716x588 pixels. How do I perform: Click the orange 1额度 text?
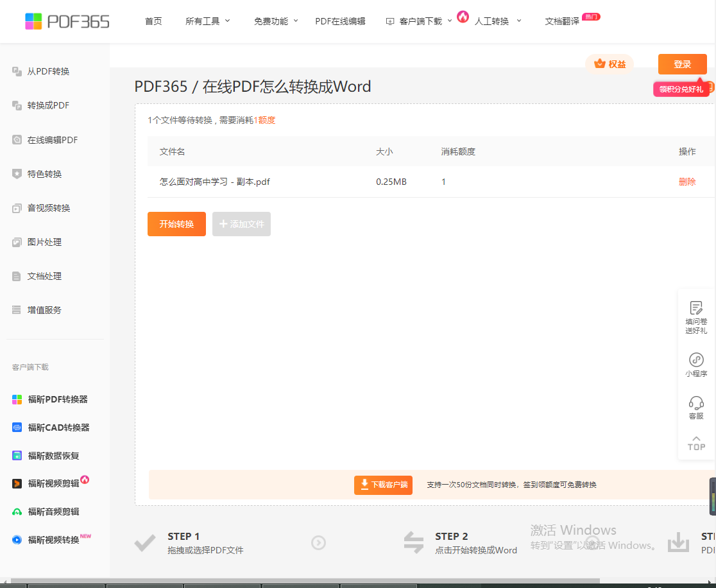click(x=265, y=120)
